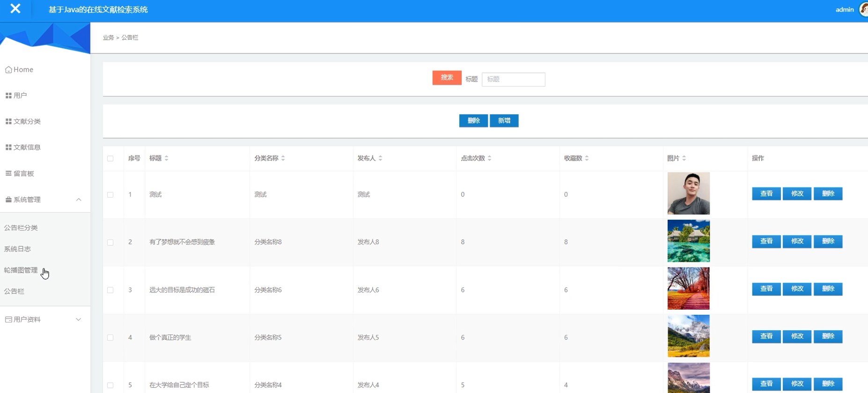Click 修改 for row 测试
The image size is (868, 393).
tap(797, 194)
